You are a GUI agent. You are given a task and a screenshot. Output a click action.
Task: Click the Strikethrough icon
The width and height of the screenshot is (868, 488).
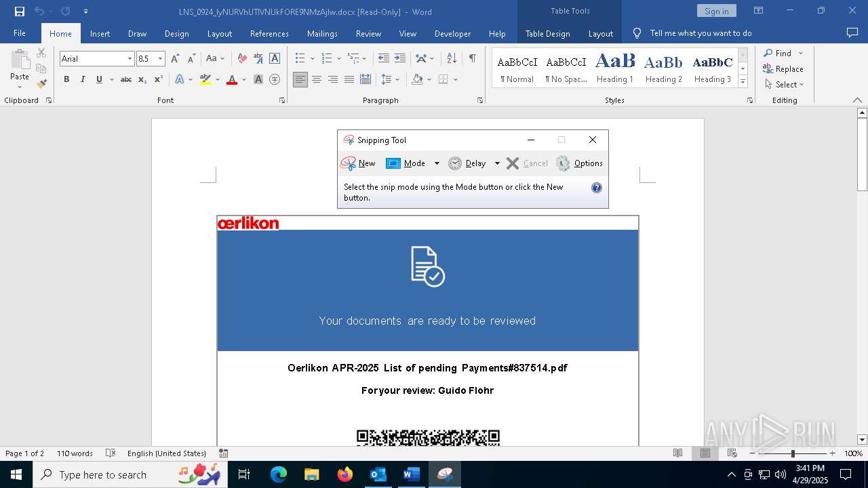tap(126, 79)
